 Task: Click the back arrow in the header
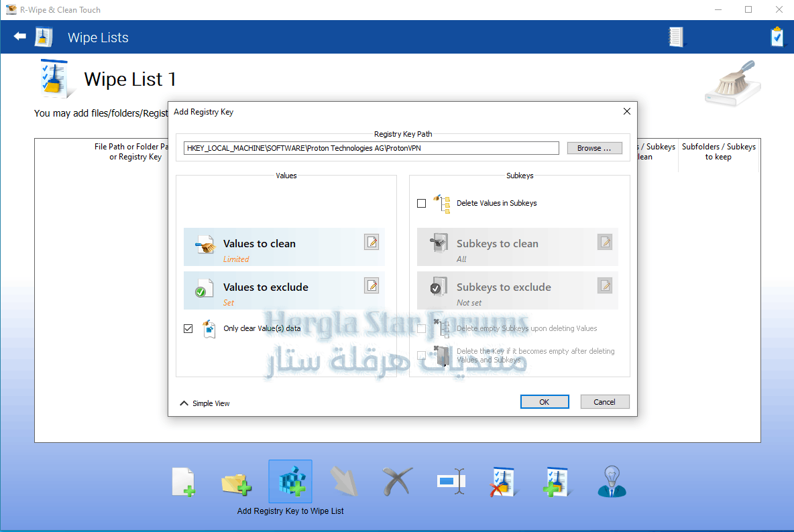(x=20, y=36)
